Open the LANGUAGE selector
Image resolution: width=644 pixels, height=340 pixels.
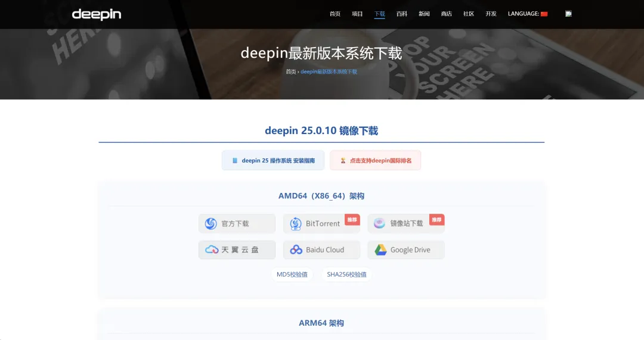pyautogui.click(x=528, y=14)
